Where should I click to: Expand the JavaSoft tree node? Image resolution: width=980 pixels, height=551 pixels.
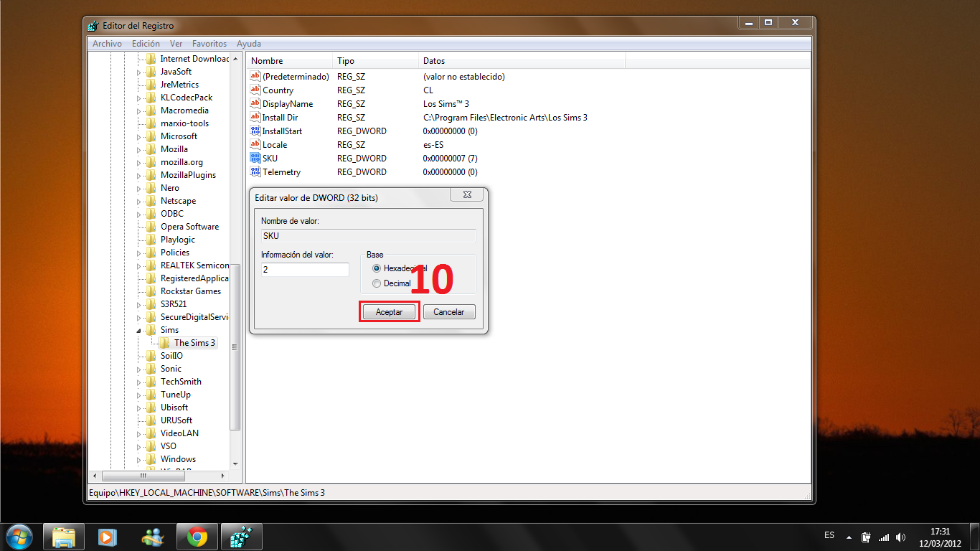(x=139, y=72)
